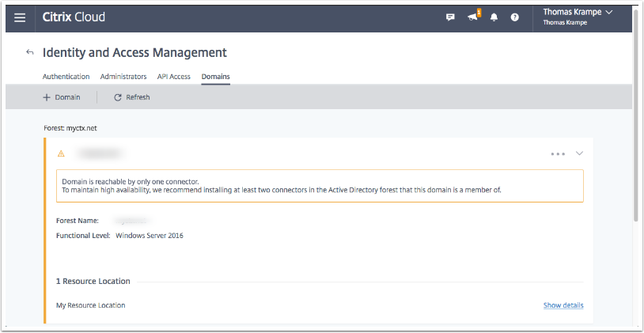Click 'Windows Server 2016' functional level value
Screen dimensions: 644x333
[x=150, y=236]
